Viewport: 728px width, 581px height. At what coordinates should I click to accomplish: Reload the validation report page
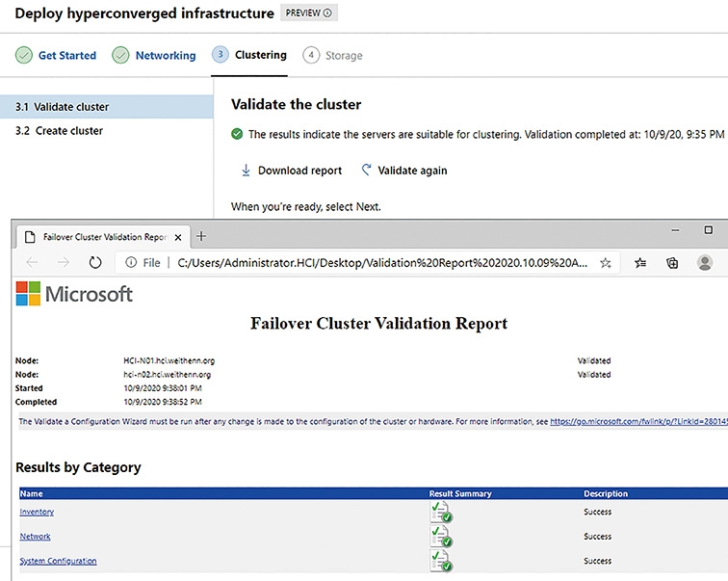click(x=95, y=263)
